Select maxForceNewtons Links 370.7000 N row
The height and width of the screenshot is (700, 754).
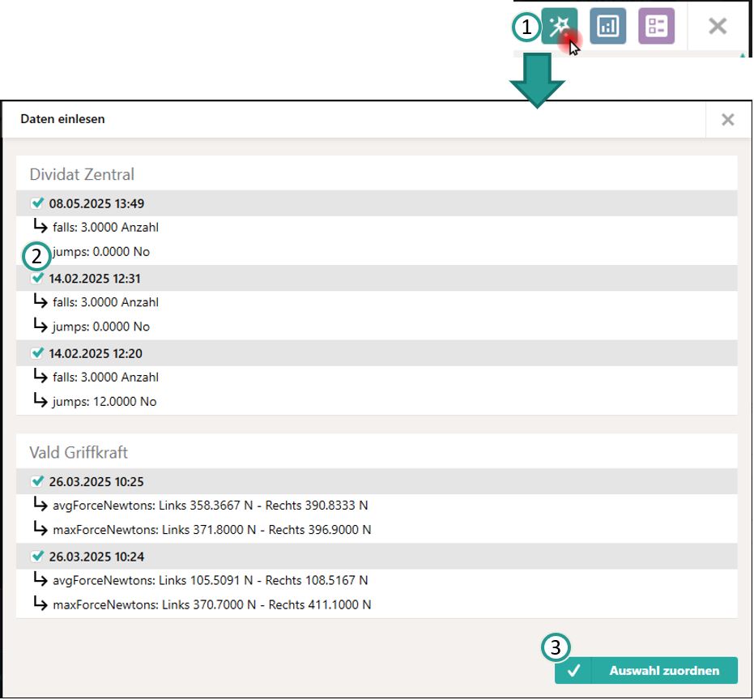click(211, 604)
